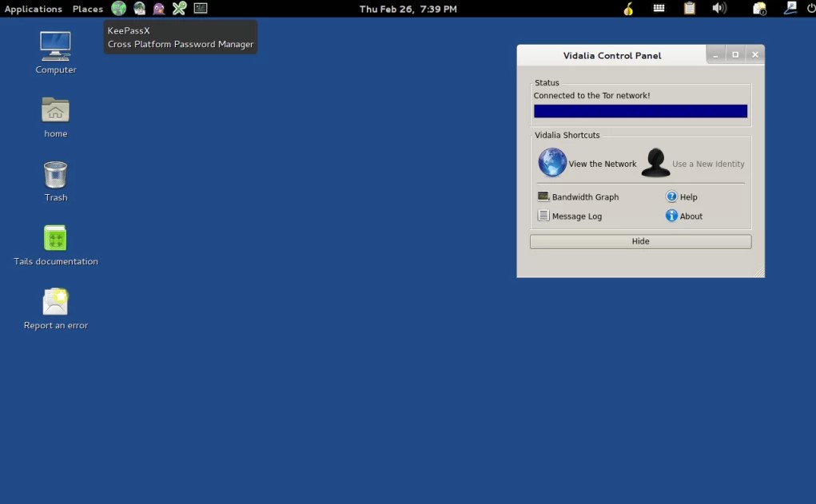Screen dimensions: 816x504
Task: Open Vidalia About dialog
Action: coord(684,216)
